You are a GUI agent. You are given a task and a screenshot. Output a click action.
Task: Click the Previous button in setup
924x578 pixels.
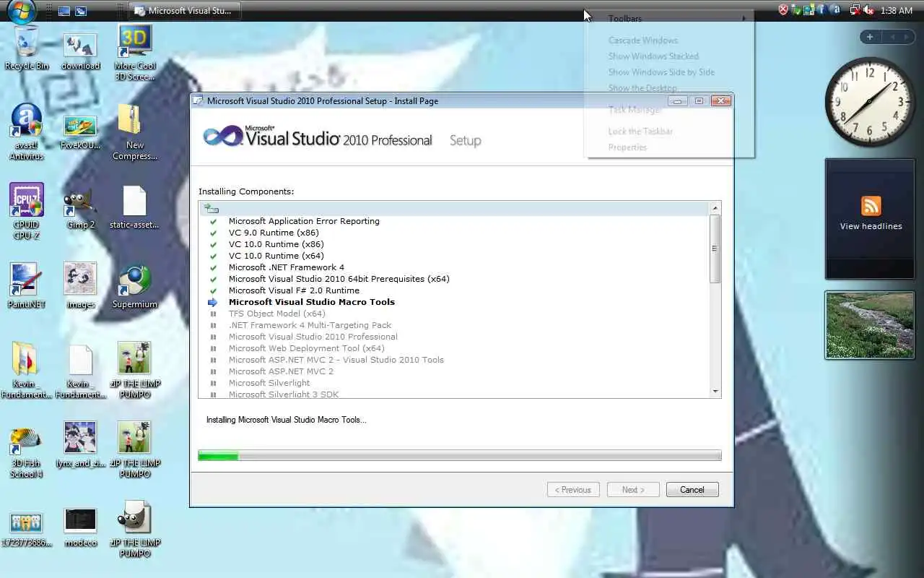point(574,490)
